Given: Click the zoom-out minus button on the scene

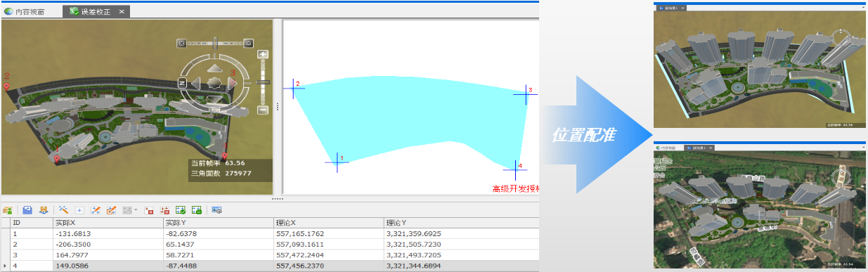Looking at the screenshot, I should [x=263, y=110].
